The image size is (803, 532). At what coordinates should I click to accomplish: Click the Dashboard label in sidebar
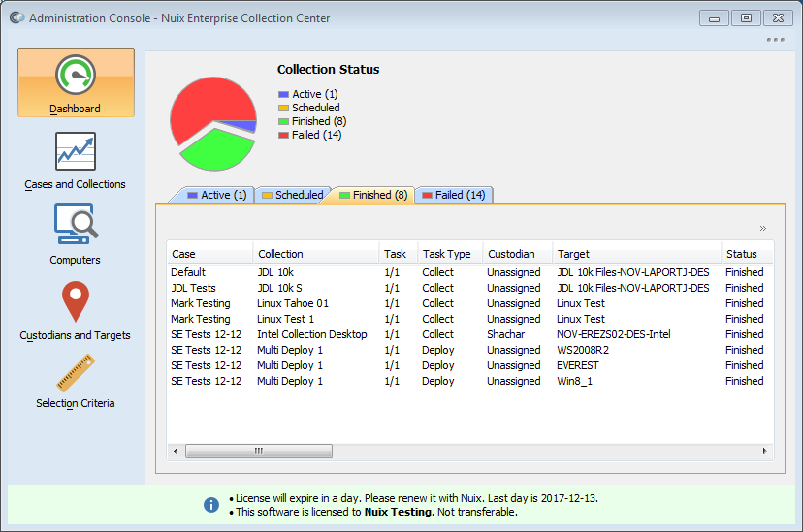(x=76, y=109)
